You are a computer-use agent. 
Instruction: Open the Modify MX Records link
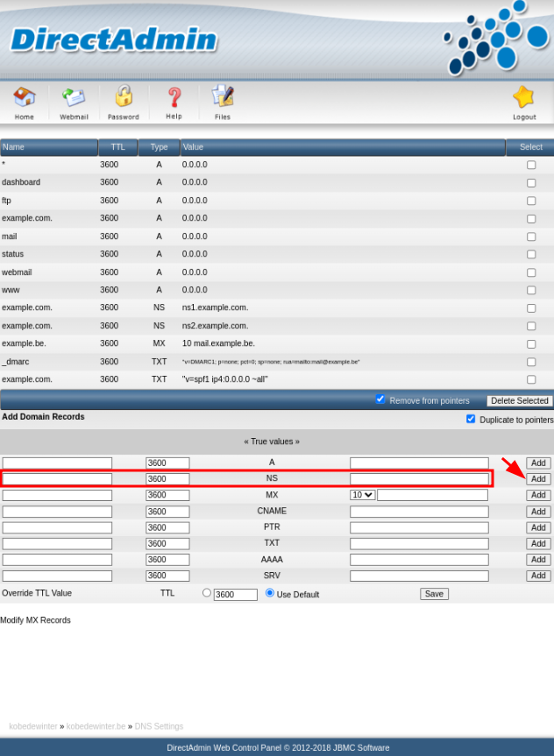35,620
